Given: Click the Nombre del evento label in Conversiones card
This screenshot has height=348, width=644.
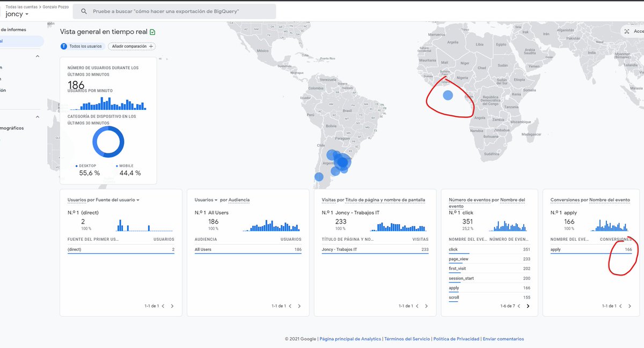Looking at the screenshot, I should pyautogui.click(x=610, y=200).
